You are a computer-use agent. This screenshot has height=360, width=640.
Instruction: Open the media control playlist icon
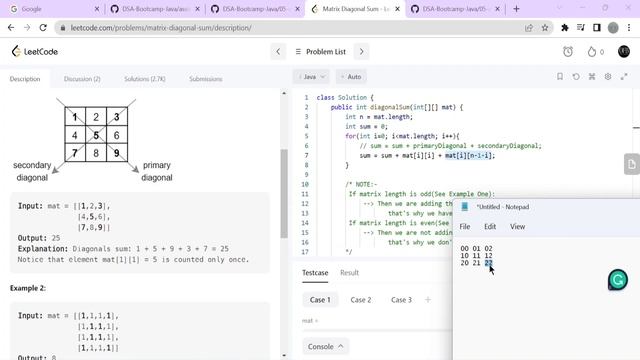(581, 28)
